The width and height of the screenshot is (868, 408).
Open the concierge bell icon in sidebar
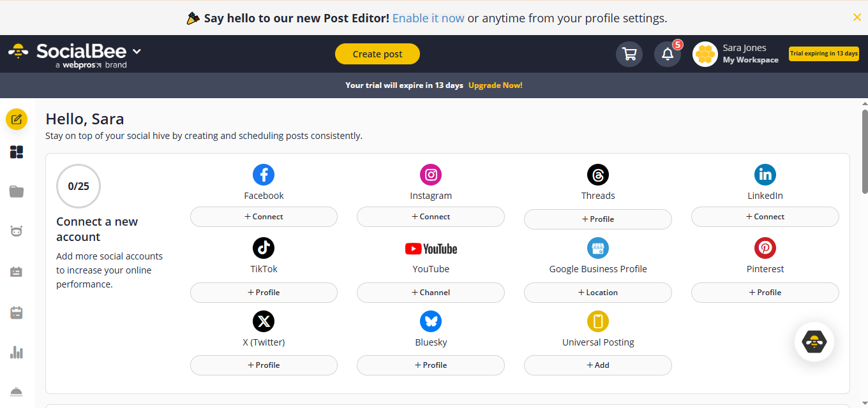click(17, 391)
